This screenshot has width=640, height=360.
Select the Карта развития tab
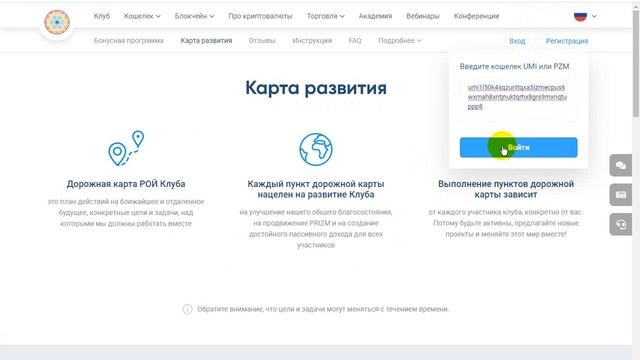pyautogui.click(x=206, y=40)
